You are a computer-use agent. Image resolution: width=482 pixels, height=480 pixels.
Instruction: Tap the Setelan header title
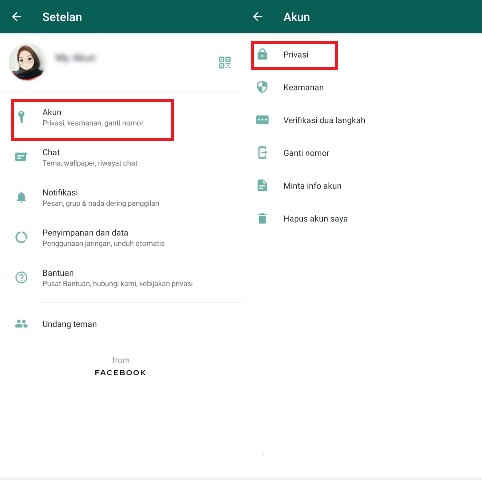[x=62, y=17]
